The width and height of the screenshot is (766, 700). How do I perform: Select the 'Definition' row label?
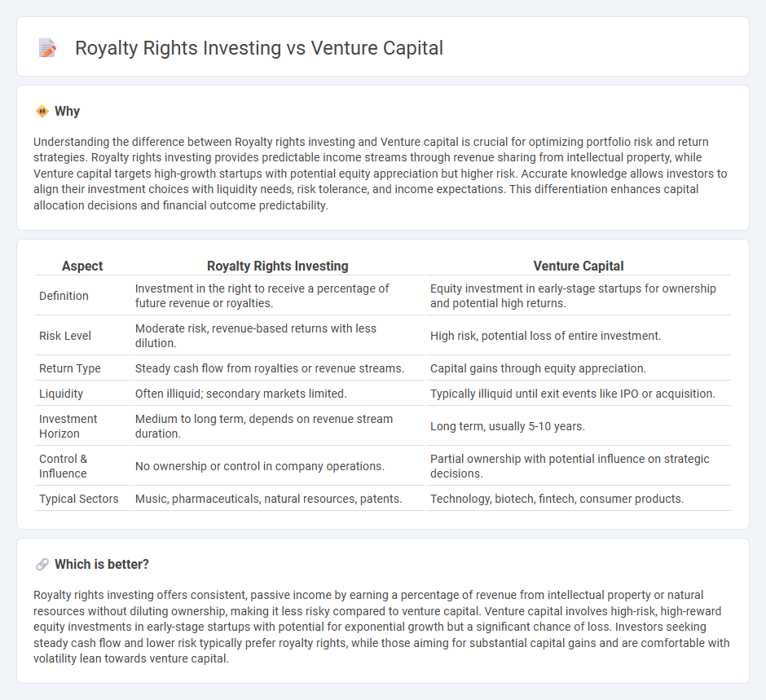pos(64,296)
